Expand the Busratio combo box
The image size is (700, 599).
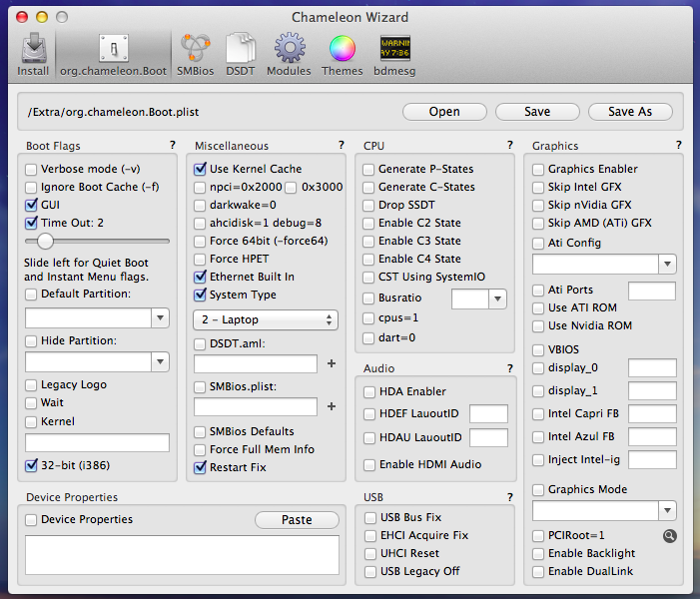coord(496,299)
